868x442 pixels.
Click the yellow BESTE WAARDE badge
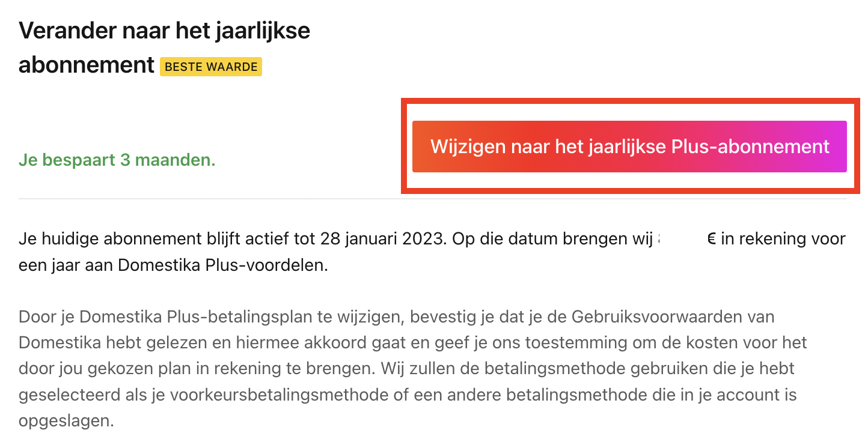pyautogui.click(x=211, y=67)
